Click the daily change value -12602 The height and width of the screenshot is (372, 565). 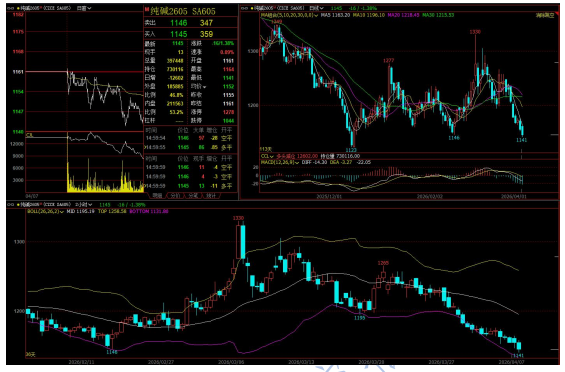point(175,78)
